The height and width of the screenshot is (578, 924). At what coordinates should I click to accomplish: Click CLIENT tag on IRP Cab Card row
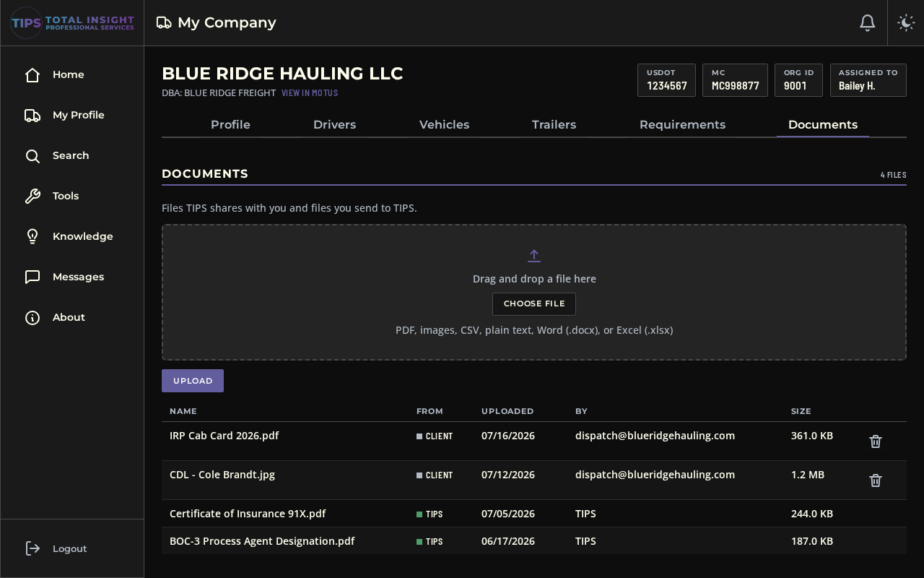[x=435, y=436]
